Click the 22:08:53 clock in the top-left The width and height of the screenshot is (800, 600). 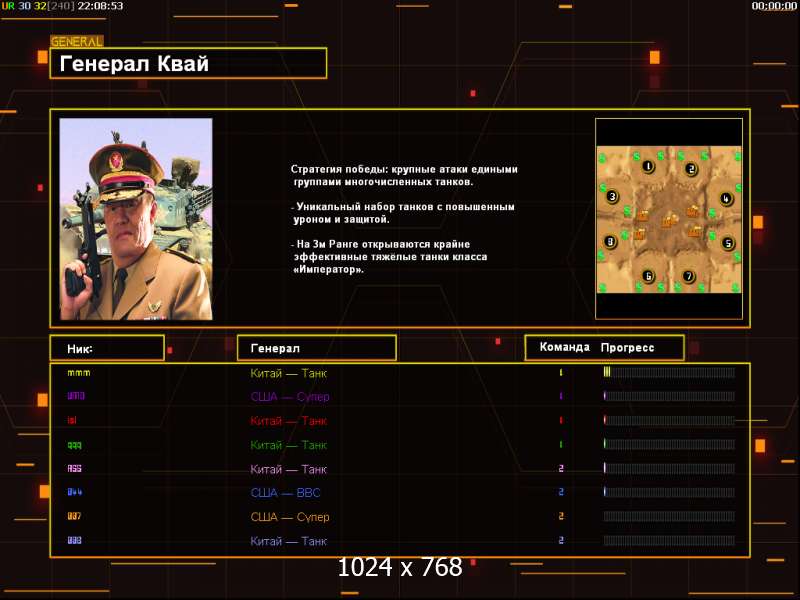click(x=100, y=6)
